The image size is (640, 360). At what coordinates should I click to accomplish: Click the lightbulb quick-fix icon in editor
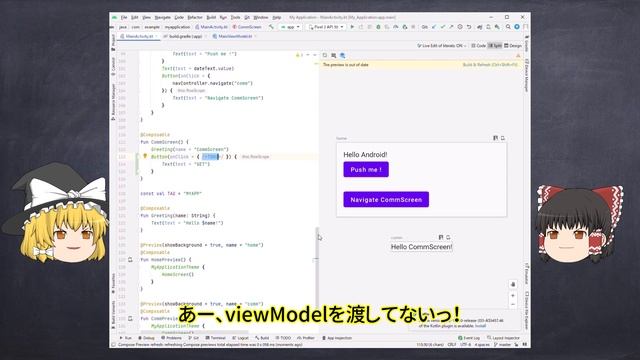click(144, 156)
